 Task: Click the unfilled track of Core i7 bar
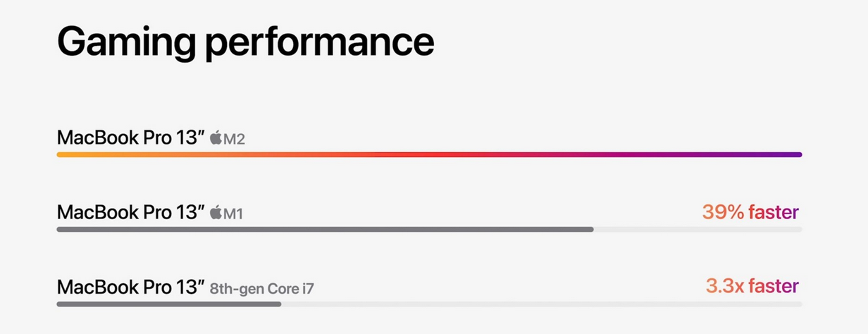[542, 304]
